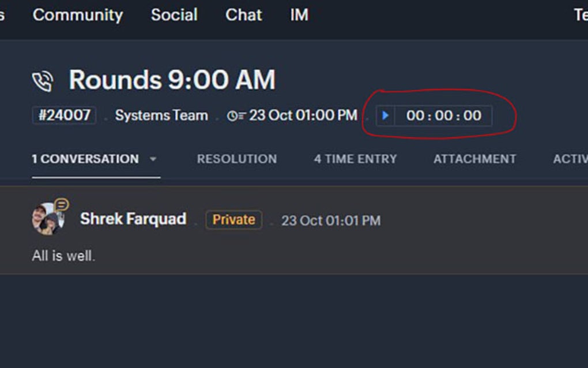Viewport: 588px width, 368px height.
Task: Open the partially visible Activity tab
Action: (x=570, y=159)
